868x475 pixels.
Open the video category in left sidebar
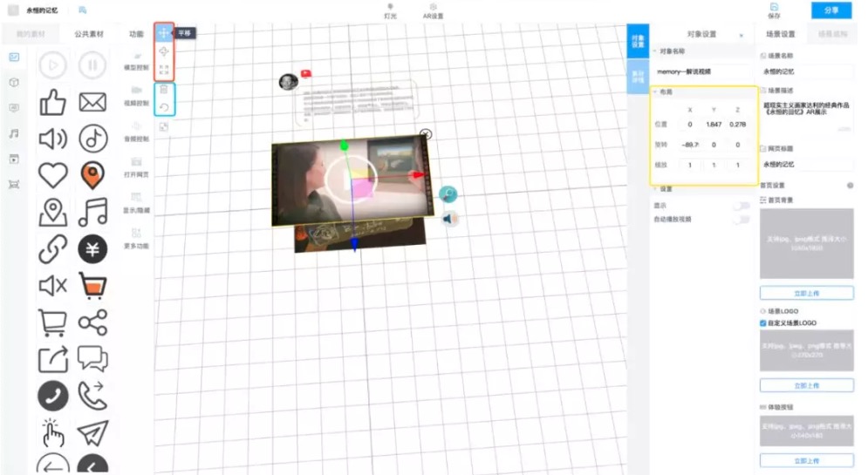pos(14,159)
